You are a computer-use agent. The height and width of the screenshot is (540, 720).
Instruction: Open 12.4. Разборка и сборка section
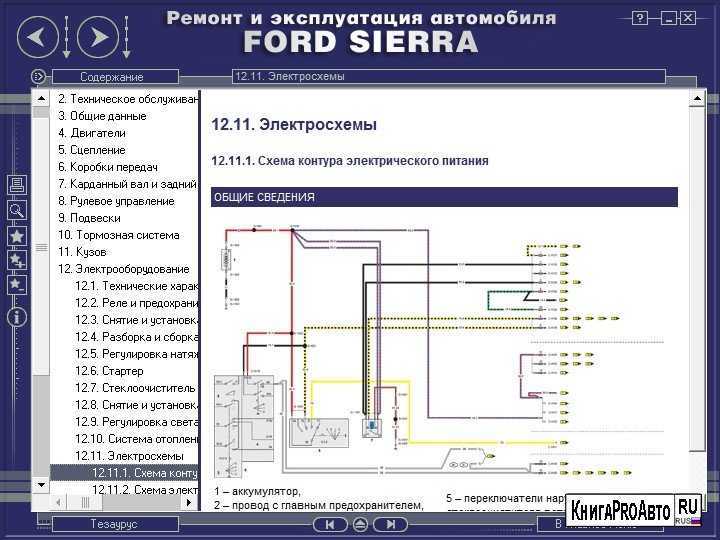pyautogui.click(x=136, y=337)
